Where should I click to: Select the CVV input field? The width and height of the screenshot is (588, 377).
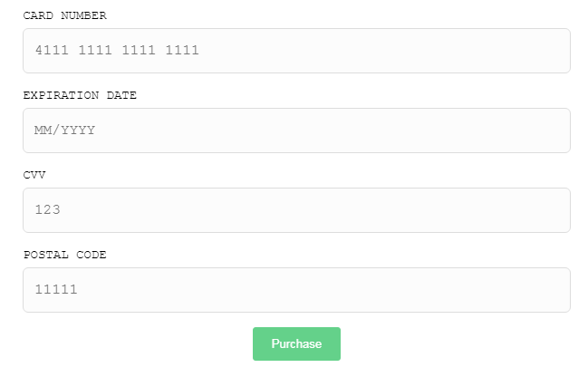[x=296, y=210]
